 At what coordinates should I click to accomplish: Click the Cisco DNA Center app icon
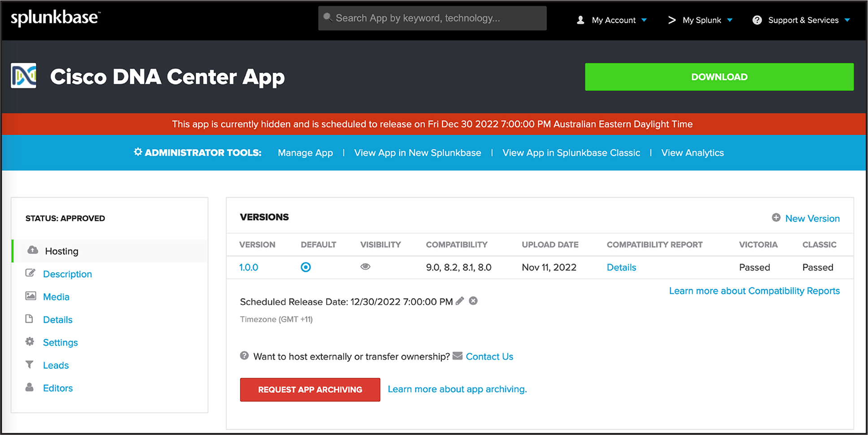coord(24,76)
